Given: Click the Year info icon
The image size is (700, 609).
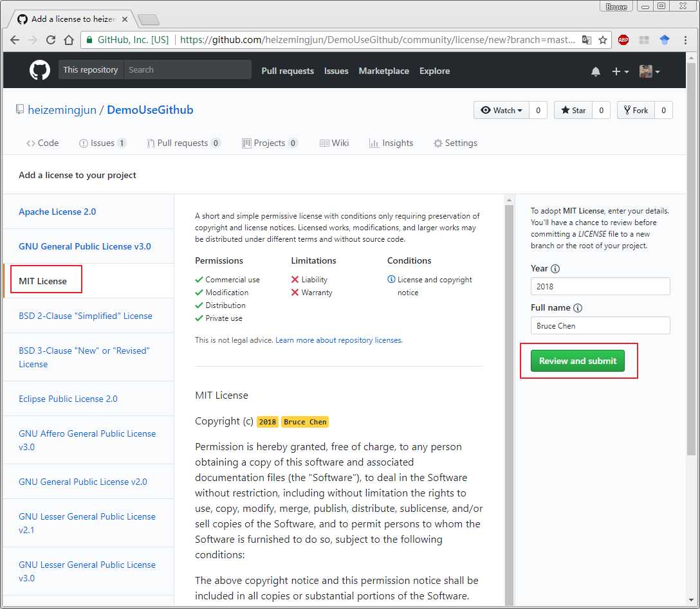Looking at the screenshot, I should pyautogui.click(x=555, y=269).
